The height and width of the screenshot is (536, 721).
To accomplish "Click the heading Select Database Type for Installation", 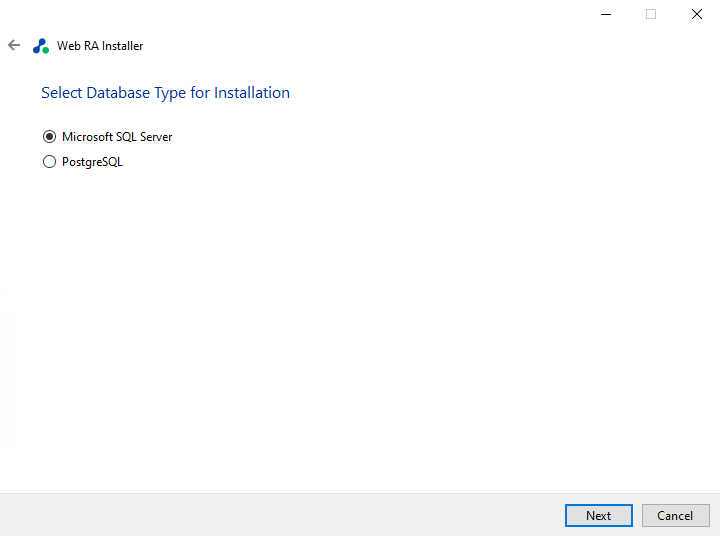I will [x=166, y=93].
